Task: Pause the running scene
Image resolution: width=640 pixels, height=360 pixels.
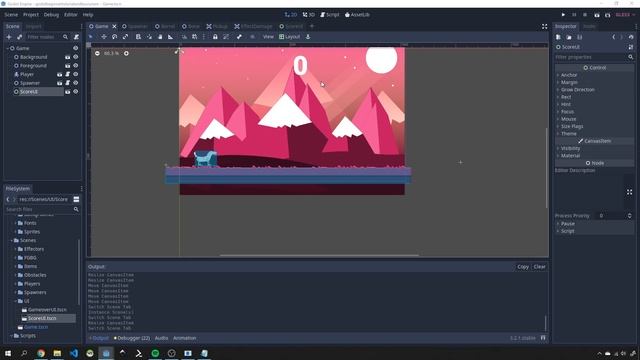Action: (x=574, y=15)
